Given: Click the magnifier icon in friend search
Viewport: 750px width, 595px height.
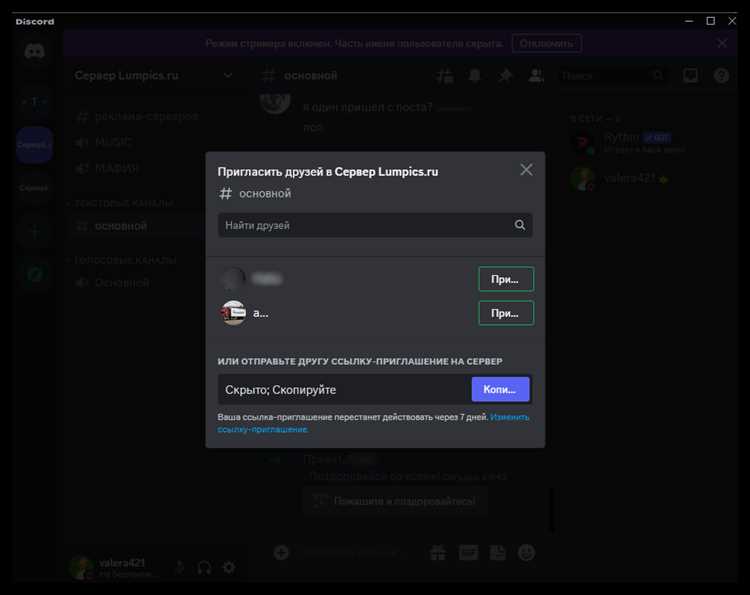Looking at the screenshot, I should tap(519, 225).
